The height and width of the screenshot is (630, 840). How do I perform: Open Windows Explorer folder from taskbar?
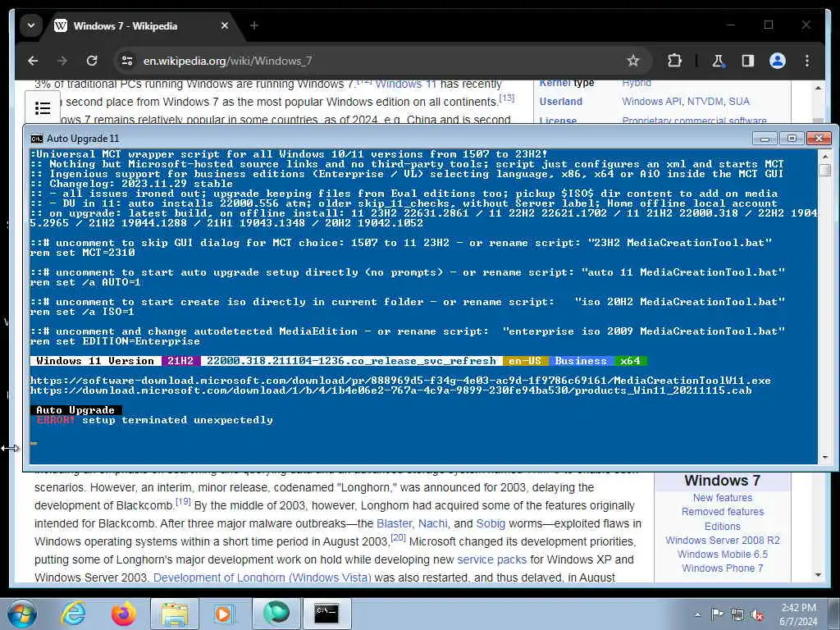tap(175, 614)
